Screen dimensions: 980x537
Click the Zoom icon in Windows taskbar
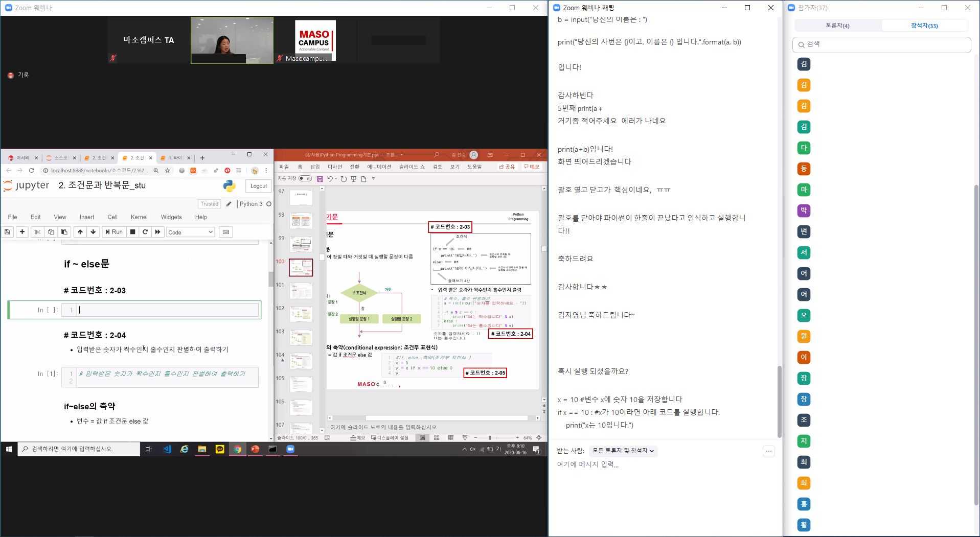click(x=290, y=449)
